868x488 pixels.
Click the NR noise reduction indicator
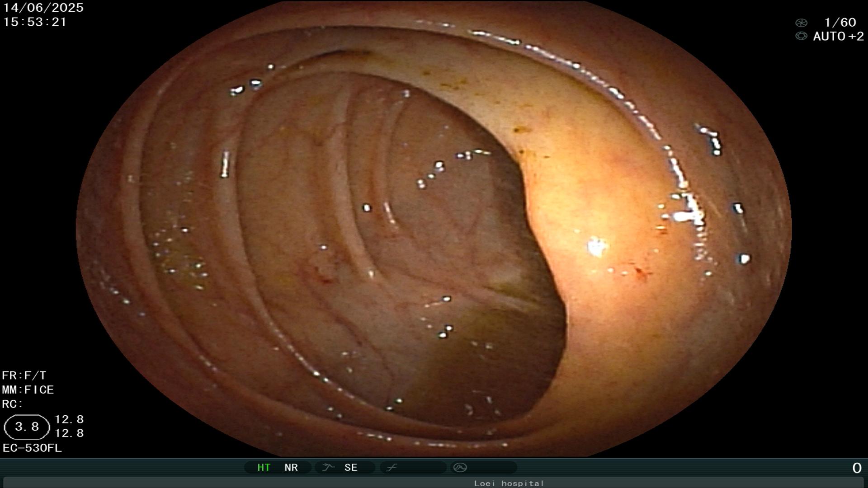(291, 468)
